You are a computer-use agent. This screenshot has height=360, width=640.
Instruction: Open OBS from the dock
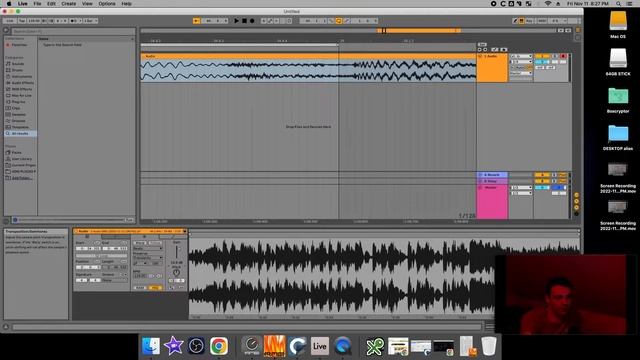click(196, 346)
